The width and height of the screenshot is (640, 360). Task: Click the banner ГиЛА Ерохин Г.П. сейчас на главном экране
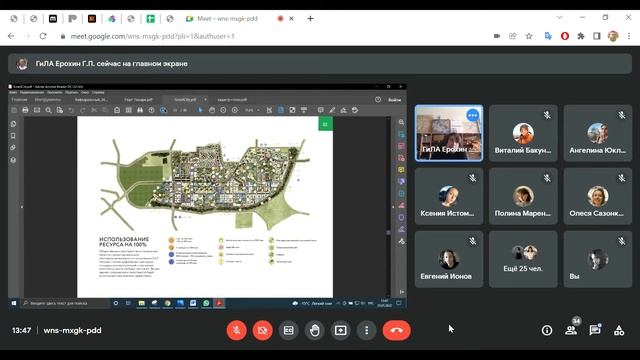pos(320,64)
